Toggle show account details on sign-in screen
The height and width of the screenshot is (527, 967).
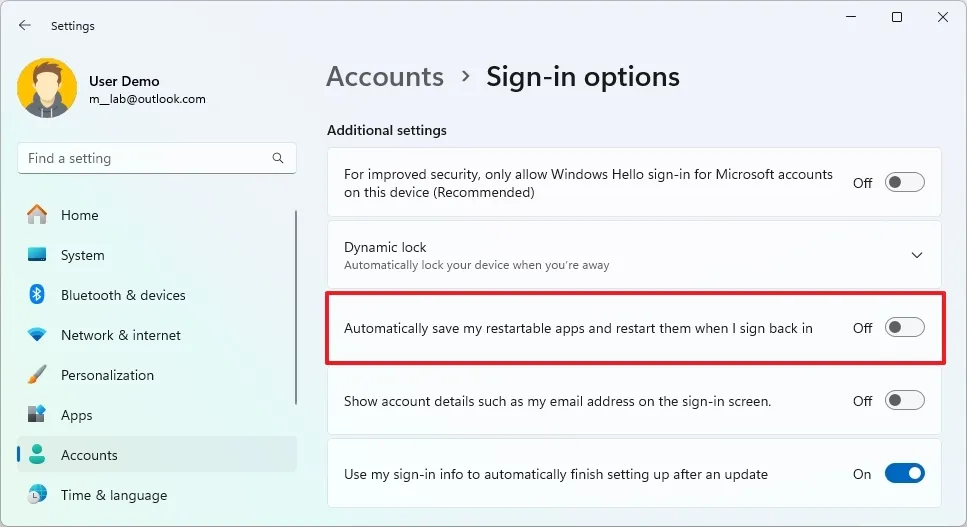[905, 401]
